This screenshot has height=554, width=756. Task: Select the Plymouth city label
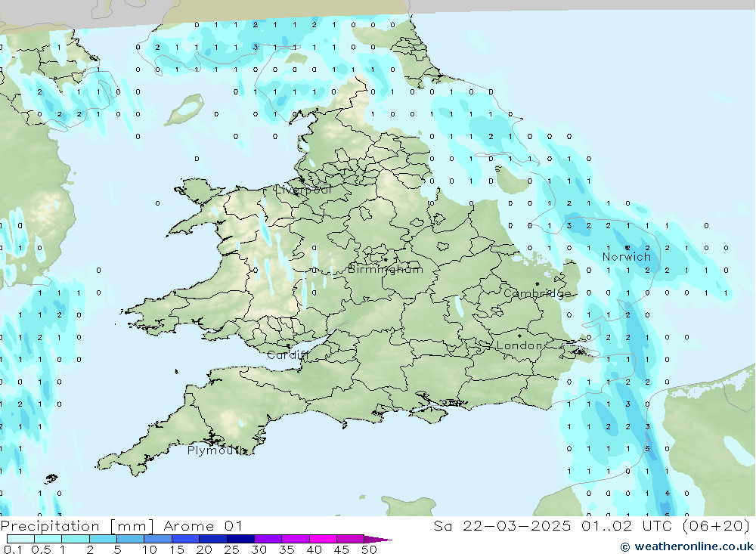click(x=216, y=450)
